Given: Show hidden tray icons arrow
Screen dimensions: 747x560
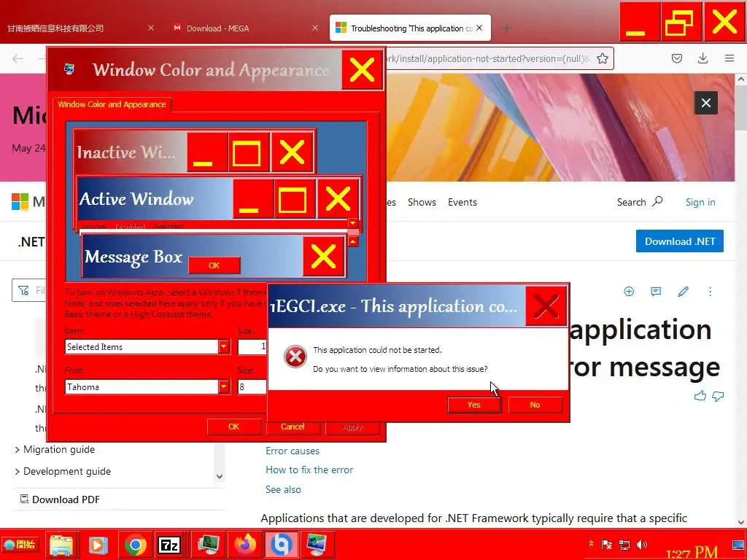Looking at the screenshot, I should 591,544.
